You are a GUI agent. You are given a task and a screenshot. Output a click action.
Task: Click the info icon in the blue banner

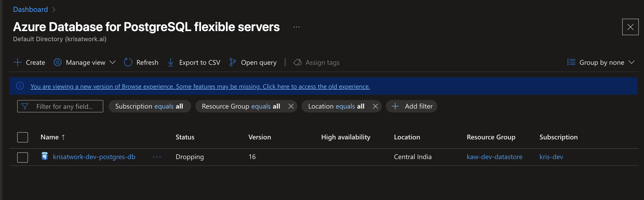tap(20, 86)
